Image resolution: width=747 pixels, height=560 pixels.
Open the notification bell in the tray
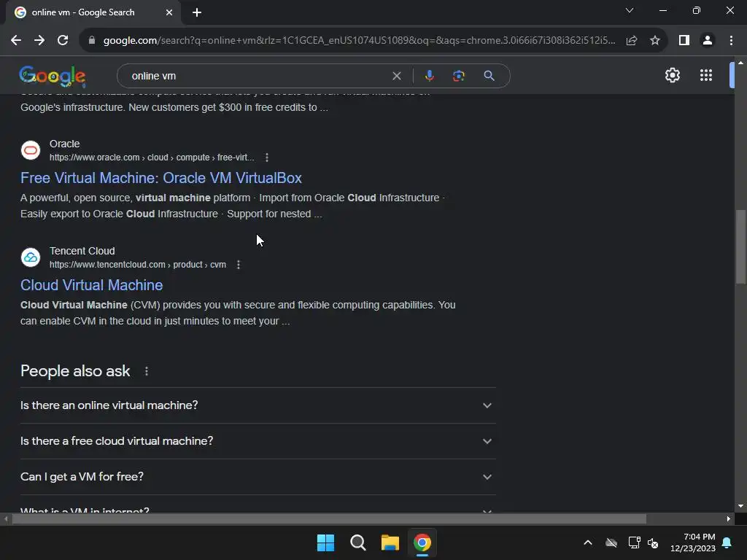pyautogui.click(x=727, y=542)
